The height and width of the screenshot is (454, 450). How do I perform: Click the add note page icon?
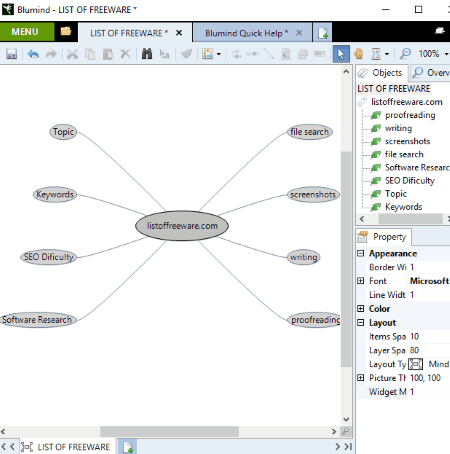pos(286,54)
